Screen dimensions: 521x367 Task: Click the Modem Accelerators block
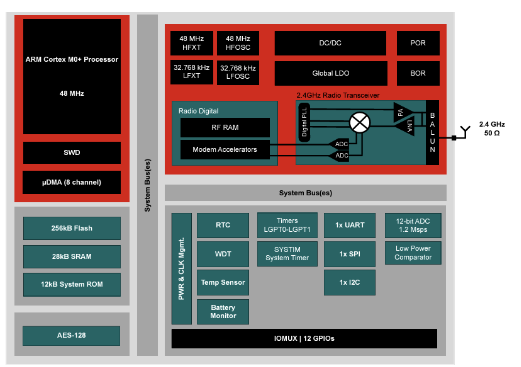[x=225, y=150]
